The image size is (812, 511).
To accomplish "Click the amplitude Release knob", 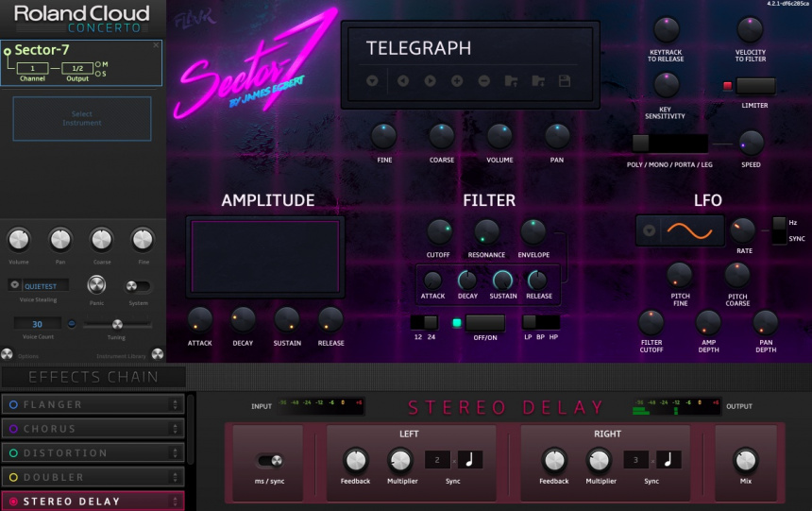I will [x=330, y=320].
